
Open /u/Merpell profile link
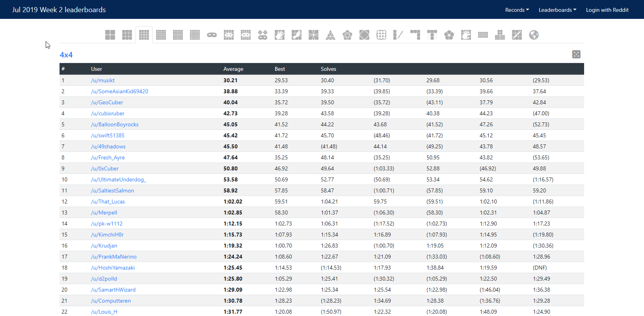coord(104,213)
